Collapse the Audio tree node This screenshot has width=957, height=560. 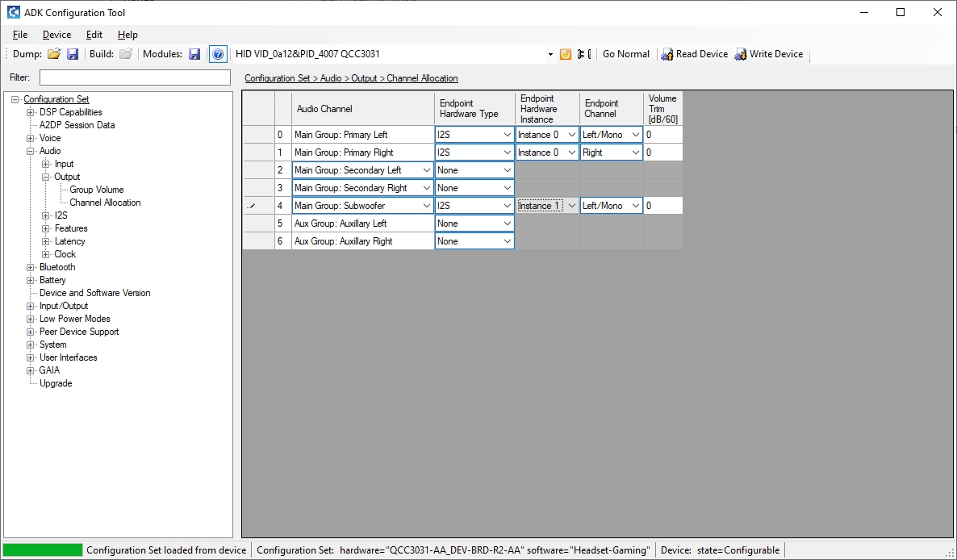31,151
